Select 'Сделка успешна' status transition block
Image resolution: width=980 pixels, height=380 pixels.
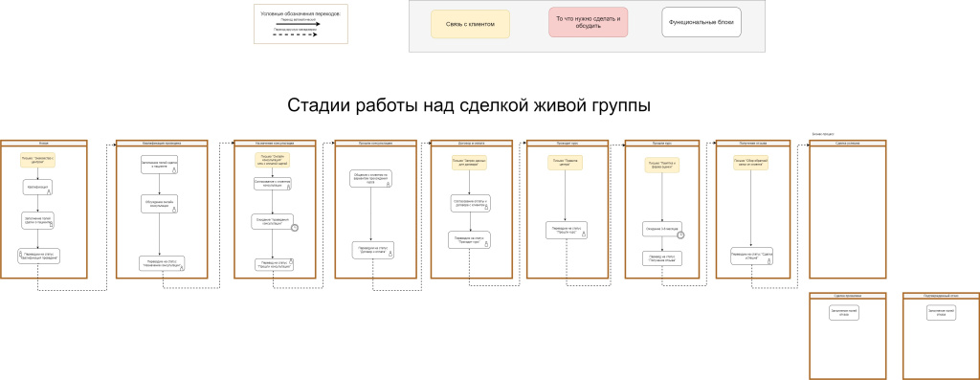(x=751, y=257)
